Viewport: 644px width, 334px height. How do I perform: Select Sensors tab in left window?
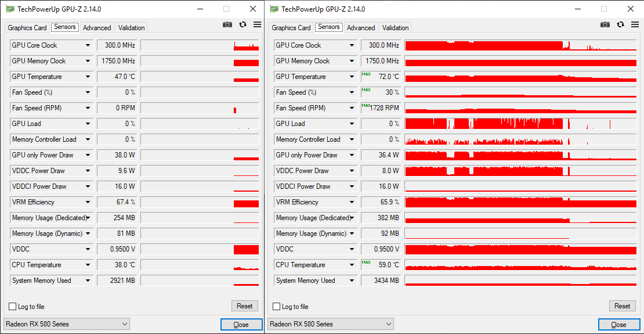point(65,27)
